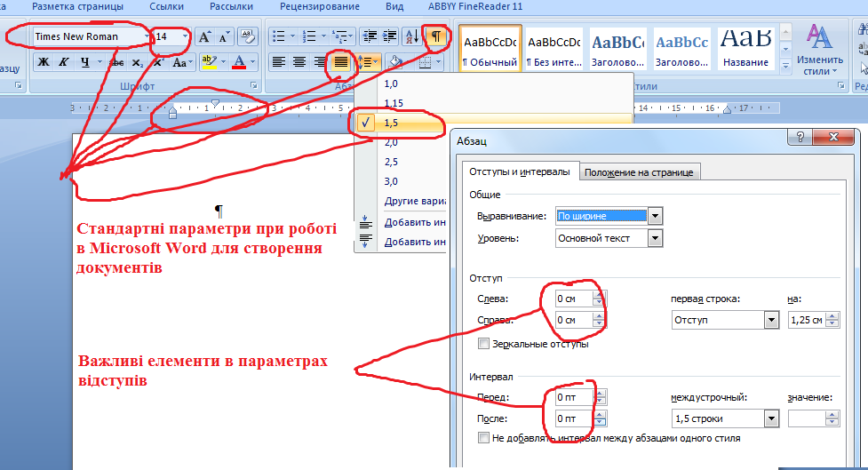Choose 2,5 line spacing option
Screen dimensions: 868x470
point(391,162)
